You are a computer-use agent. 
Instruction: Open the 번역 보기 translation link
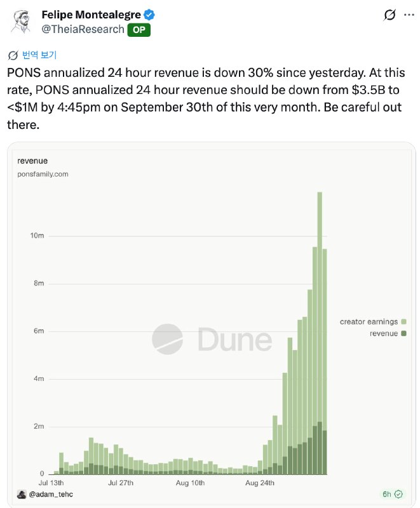39,55
